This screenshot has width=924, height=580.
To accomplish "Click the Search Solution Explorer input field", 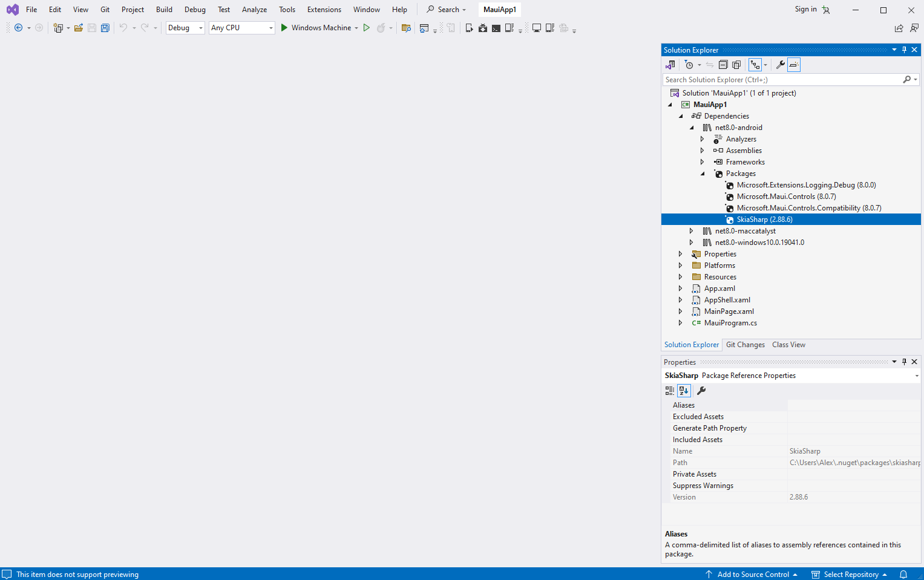I will point(781,80).
